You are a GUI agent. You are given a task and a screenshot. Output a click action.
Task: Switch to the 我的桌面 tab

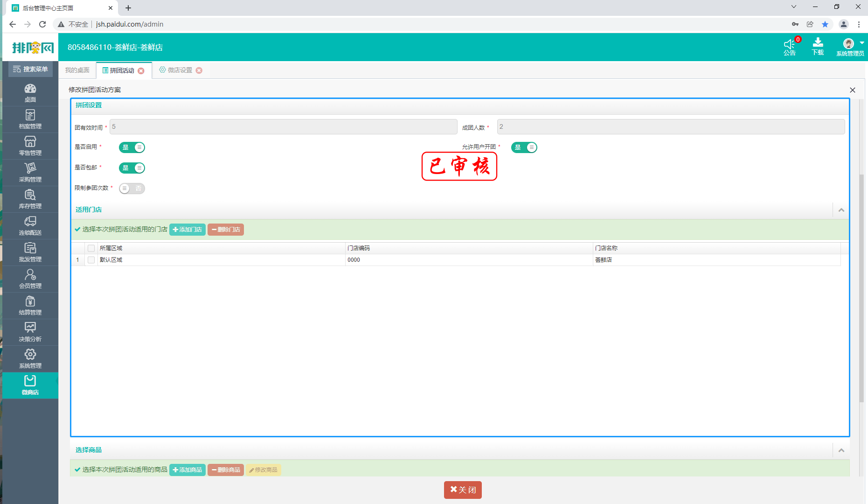click(x=77, y=70)
